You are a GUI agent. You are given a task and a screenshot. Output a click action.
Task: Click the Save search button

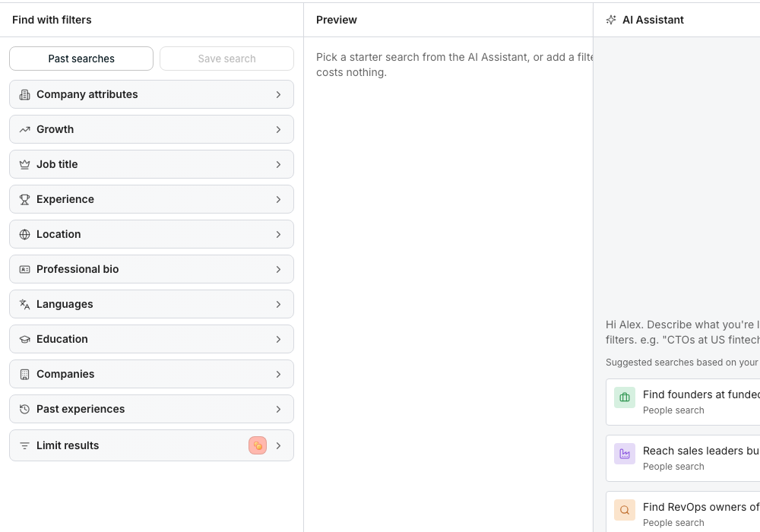click(226, 59)
